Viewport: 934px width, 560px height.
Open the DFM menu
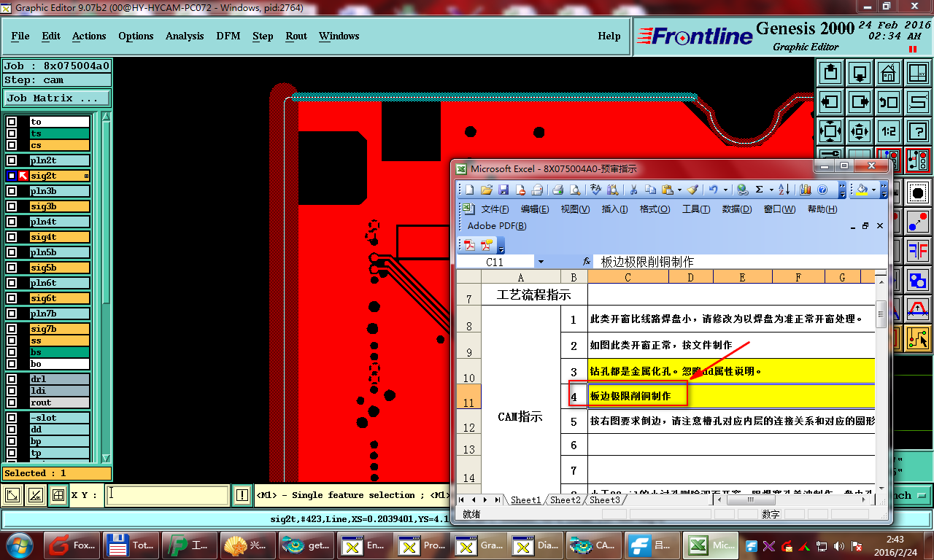(228, 36)
